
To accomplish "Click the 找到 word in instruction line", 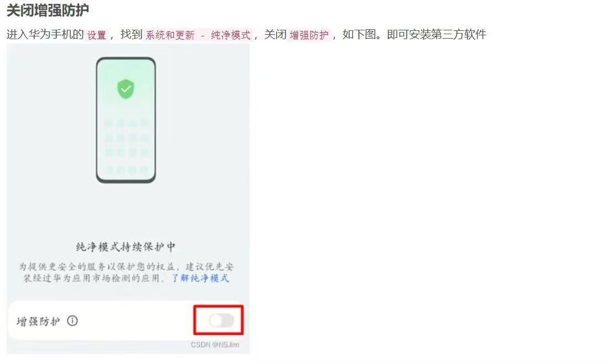I will click(x=131, y=35).
